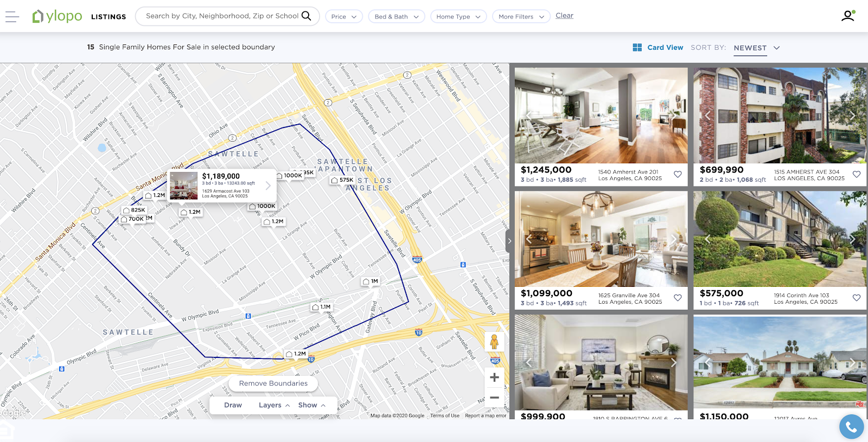Switch to Card View layout
868x442 pixels.
coord(658,48)
